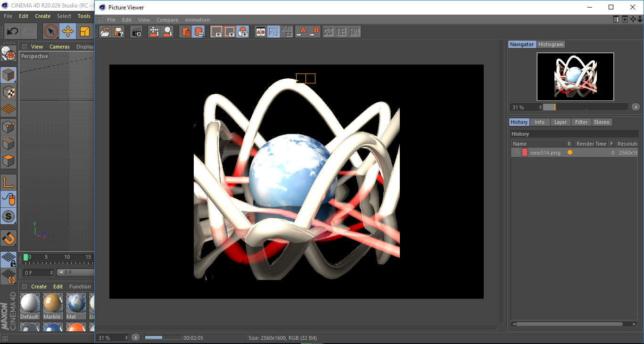Toggle AB compare mode icon
This screenshot has height=344, width=644.
pyautogui.click(x=260, y=32)
